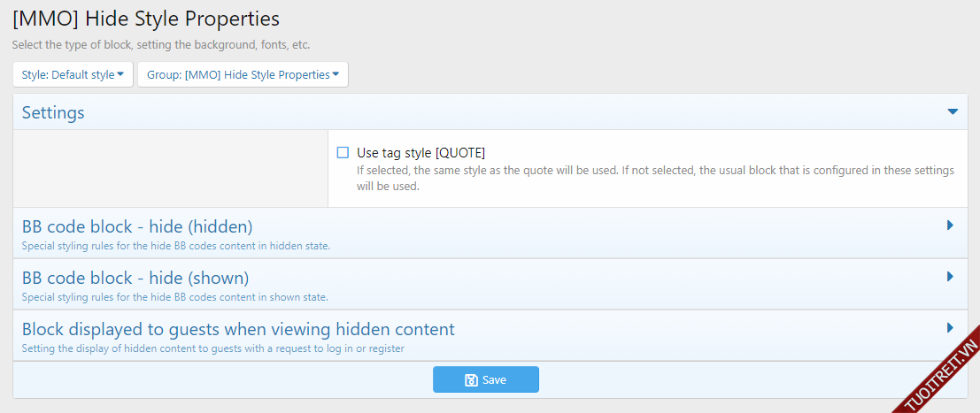Click the caret icon on Group dropdown
The height and width of the screenshot is (413, 980).
point(336,74)
